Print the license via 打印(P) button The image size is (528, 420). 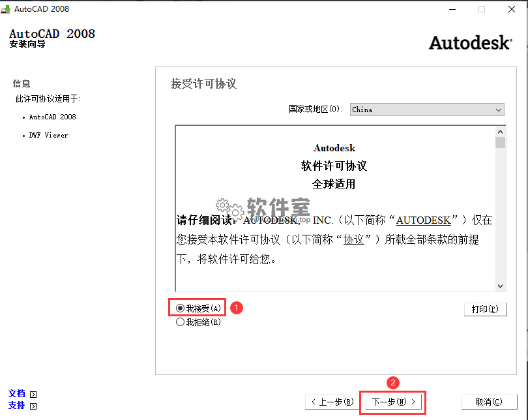click(x=485, y=309)
